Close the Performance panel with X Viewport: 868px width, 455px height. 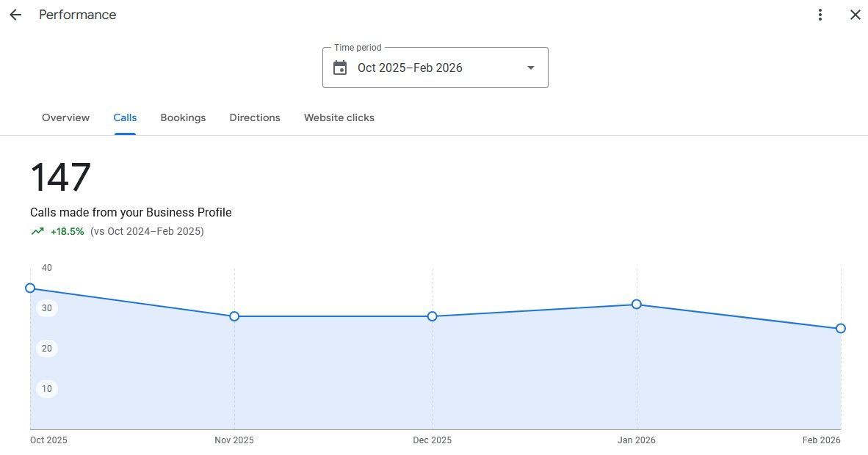pos(856,15)
